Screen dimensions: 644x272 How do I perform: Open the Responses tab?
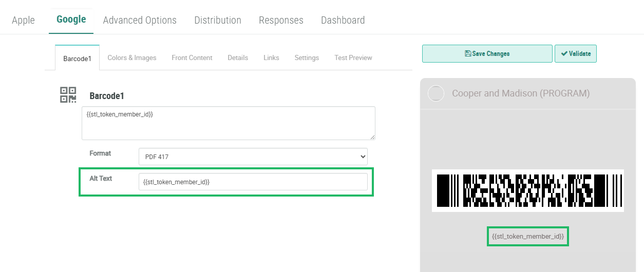coord(281,20)
